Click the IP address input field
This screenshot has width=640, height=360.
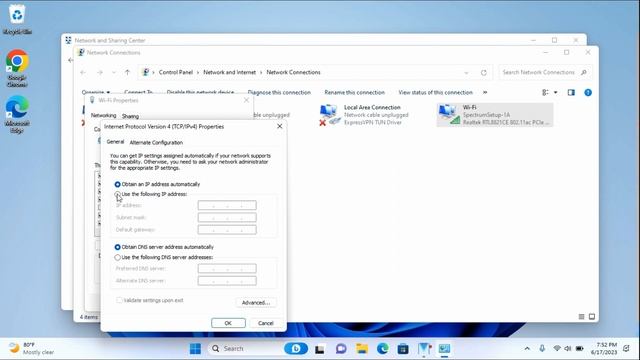pos(227,205)
